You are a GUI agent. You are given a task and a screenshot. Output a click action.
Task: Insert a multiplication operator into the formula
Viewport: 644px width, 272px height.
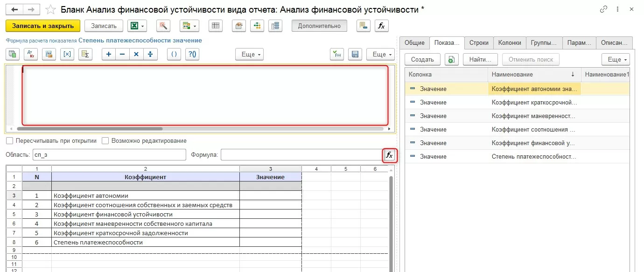click(136, 54)
